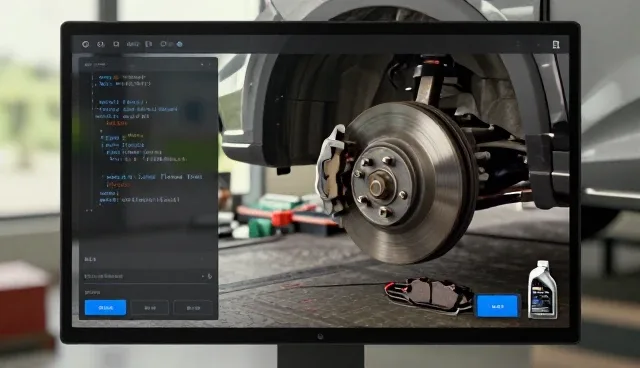Click the red underlined word in the code editor
This screenshot has height=368, width=640.
tap(119, 185)
